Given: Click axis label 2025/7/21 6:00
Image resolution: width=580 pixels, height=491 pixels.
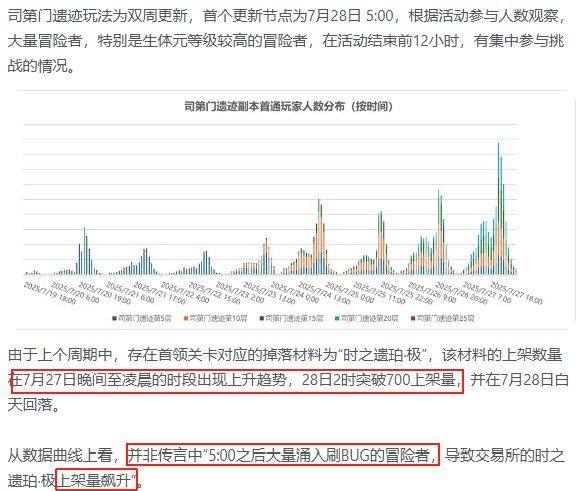Looking at the screenshot, I should pos(130,292).
